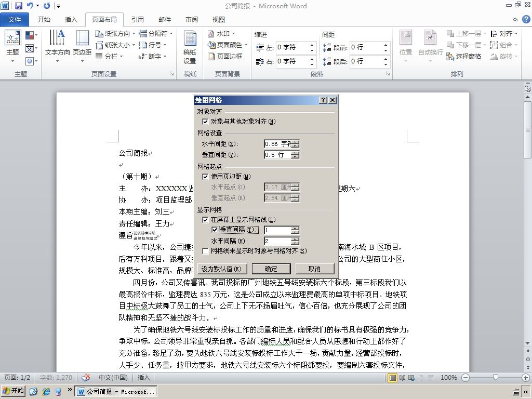Click the vertical scrollbar thumb
The height and width of the screenshot is (399, 532).
(528, 129)
